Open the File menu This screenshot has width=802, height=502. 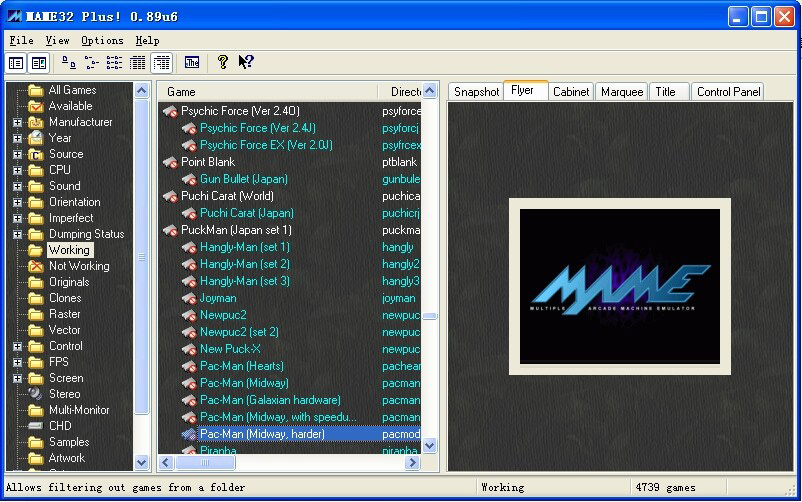21,40
